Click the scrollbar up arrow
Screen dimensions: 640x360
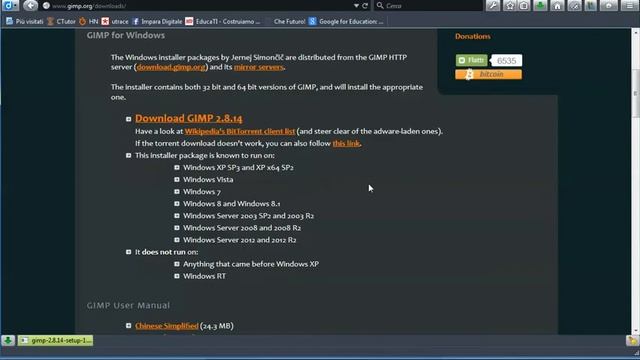click(x=635, y=32)
